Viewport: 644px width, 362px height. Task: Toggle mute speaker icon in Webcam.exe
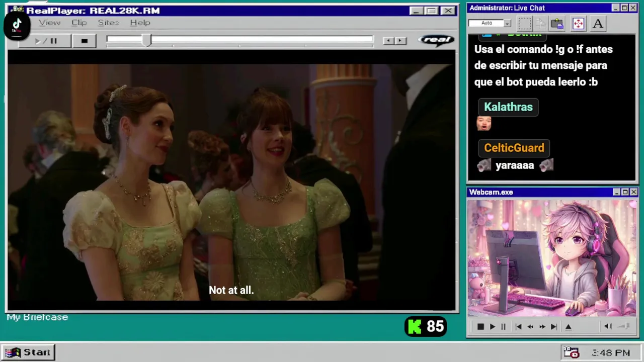coord(608,326)
